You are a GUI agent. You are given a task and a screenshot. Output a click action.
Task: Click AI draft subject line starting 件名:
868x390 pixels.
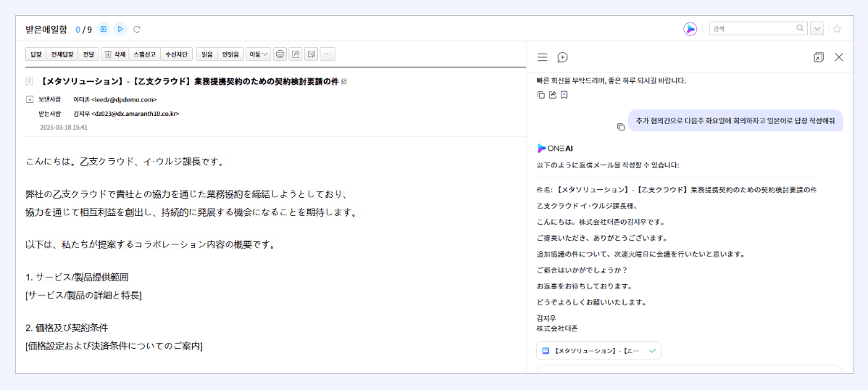click(677, 189)
